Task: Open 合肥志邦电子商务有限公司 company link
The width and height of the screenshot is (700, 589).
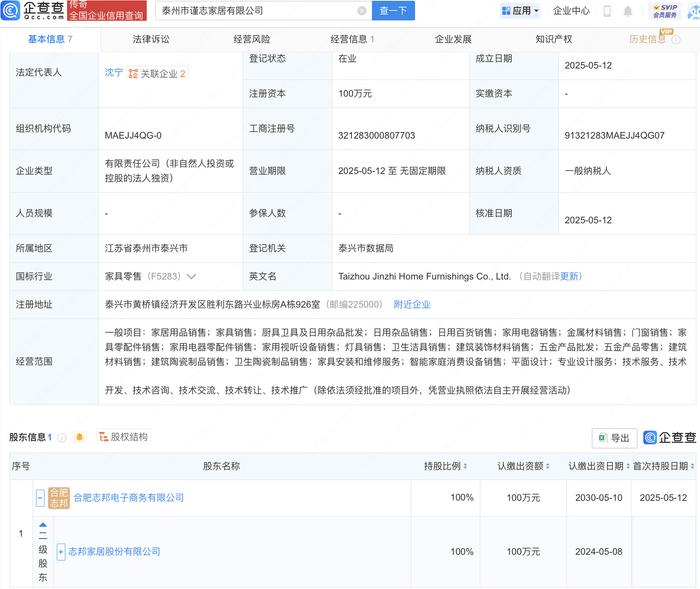Action: [x=129, y=497]
